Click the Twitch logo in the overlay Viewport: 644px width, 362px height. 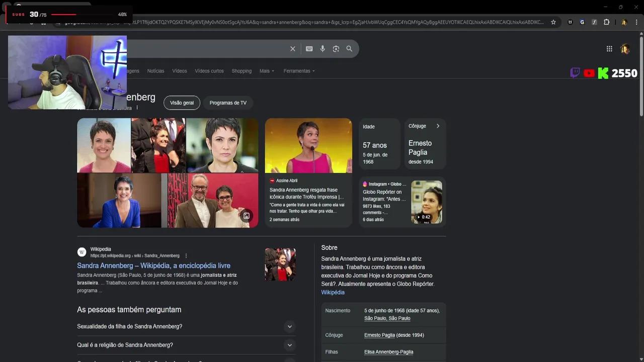point(575,73)
